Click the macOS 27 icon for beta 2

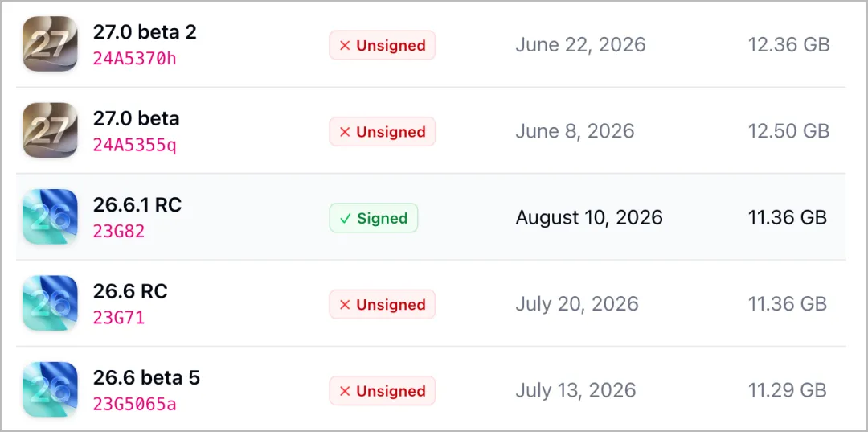(50, 43)
